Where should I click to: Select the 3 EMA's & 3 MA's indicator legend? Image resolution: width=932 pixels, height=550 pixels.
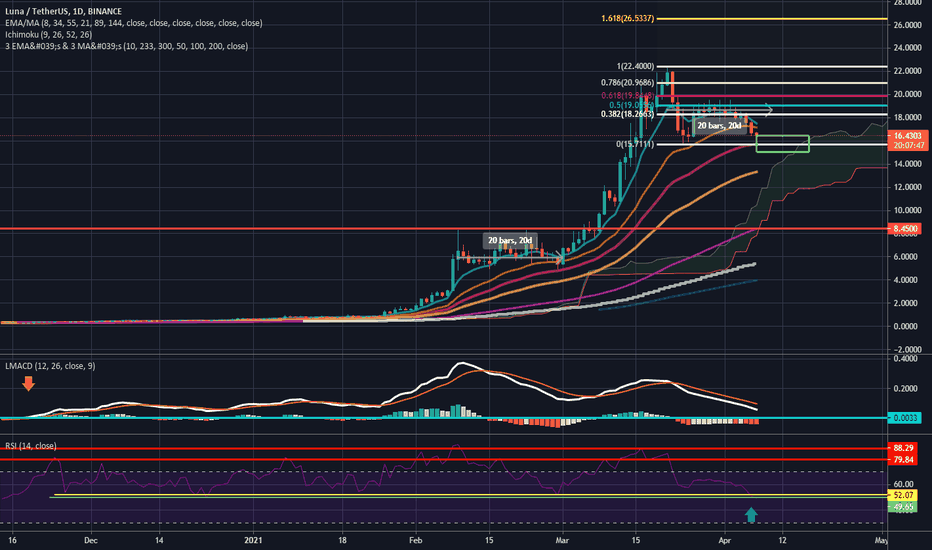click(127, 46)
